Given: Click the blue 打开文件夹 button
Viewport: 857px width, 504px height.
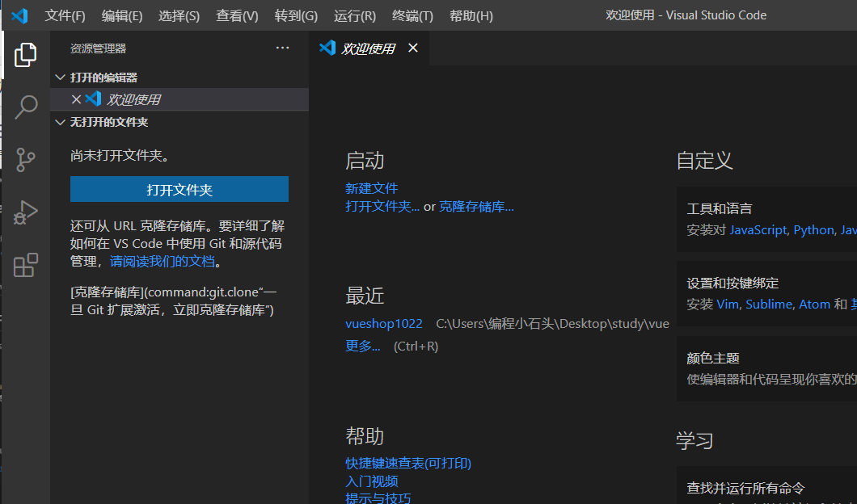Looking at the screenshot, I should [x=179, y=190].
